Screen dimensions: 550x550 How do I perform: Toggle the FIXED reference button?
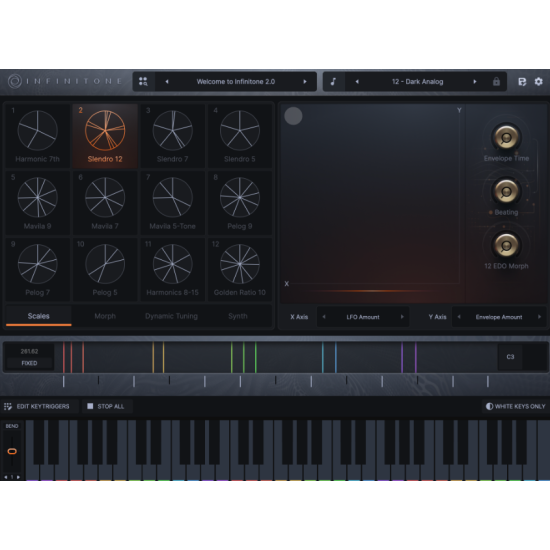coord(29,363)
